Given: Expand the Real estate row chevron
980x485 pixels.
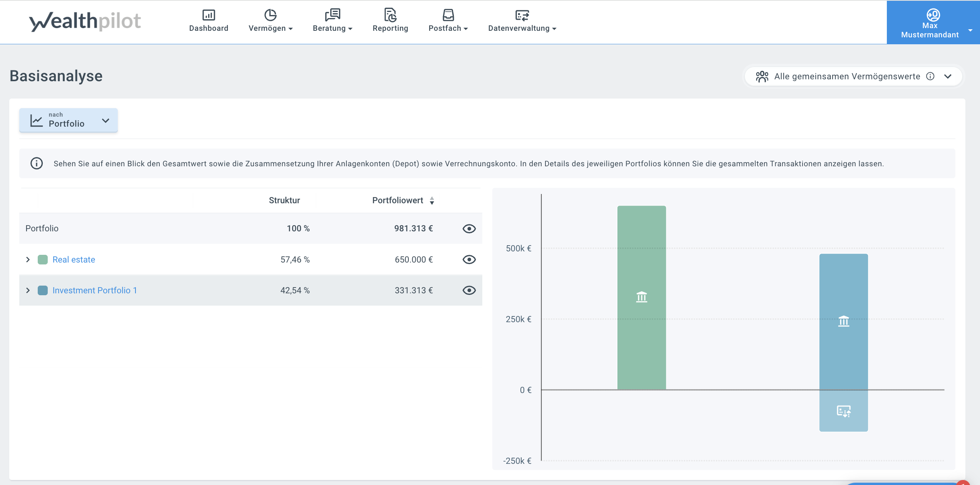Looking at the screenshot, I should [x=28, y=259].
